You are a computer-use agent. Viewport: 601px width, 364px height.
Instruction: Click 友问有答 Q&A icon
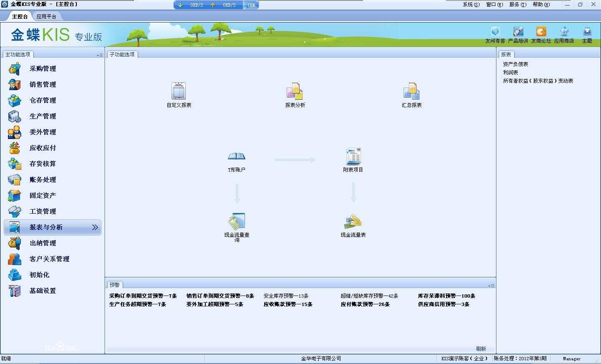coord(495,32)
